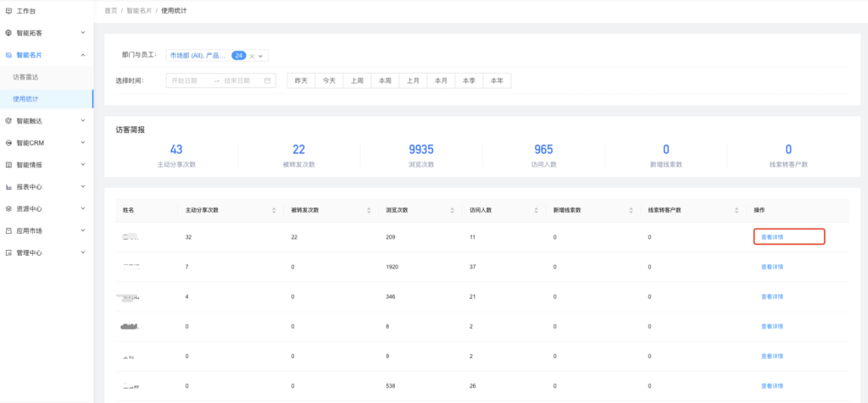The height and width of the screenshot is (403, 868).
Task: Sort table by 主动分享次数 column
Action: point(273,210)
